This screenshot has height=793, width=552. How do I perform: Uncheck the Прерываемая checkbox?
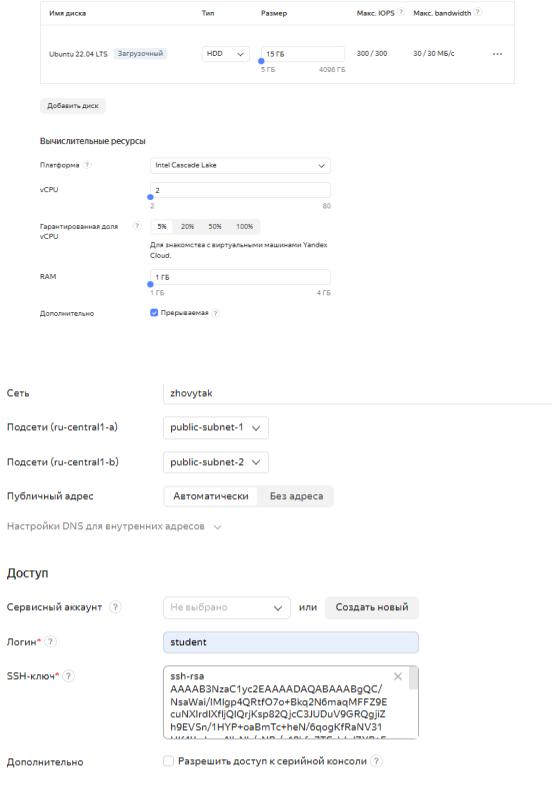[154, 313]
